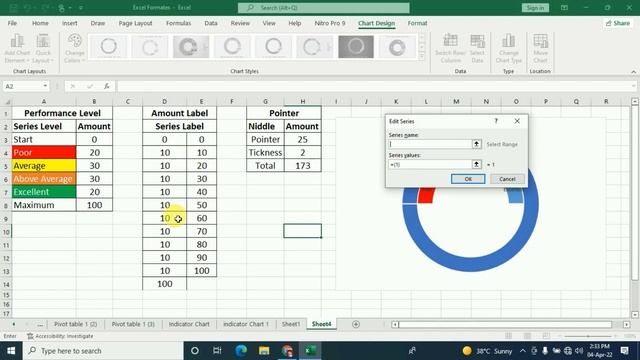Collapse range selector for Series name
640x360 pixels.
point(476,144)
